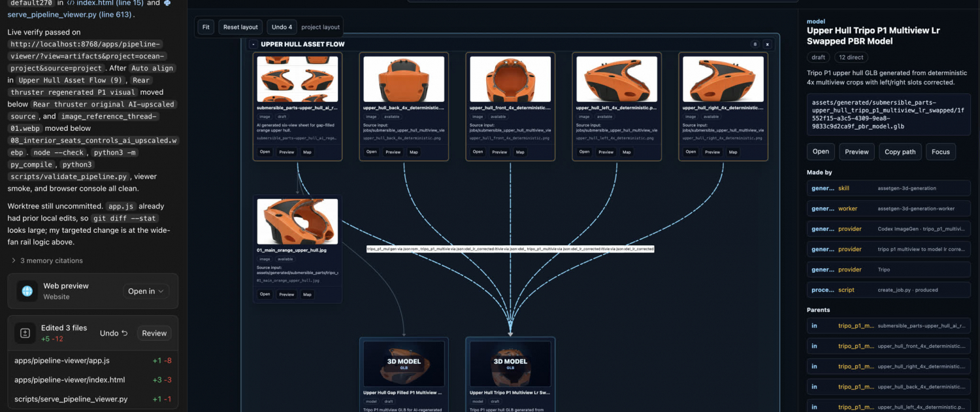Select parent submersible_parts-upper_hull_ai row

(x=889, y=326)
